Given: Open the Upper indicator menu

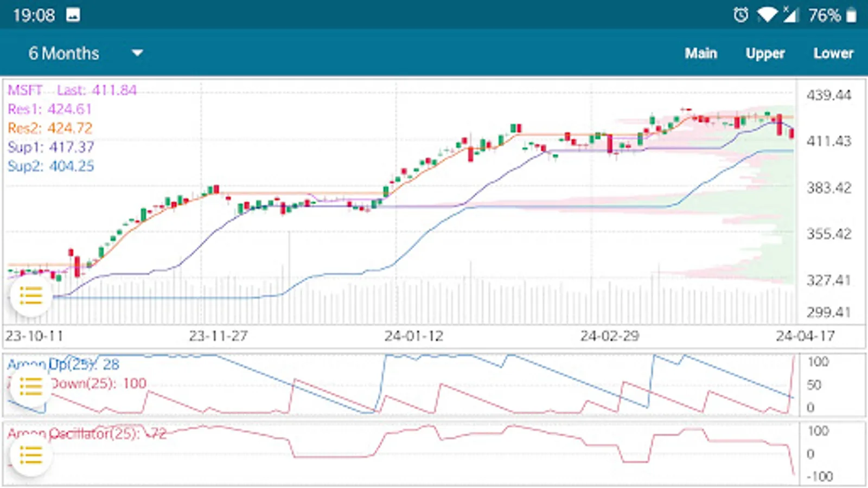Looking at the screenshot, I should 765,53.
